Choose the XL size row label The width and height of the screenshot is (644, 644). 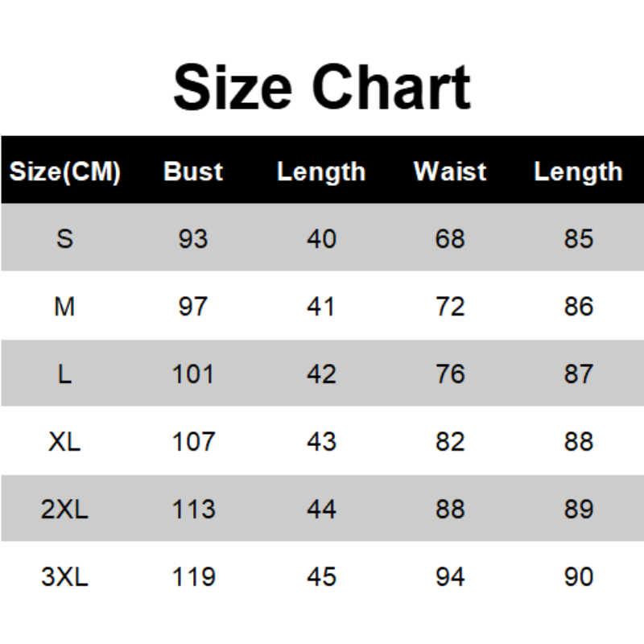click(x=64, y=442)
